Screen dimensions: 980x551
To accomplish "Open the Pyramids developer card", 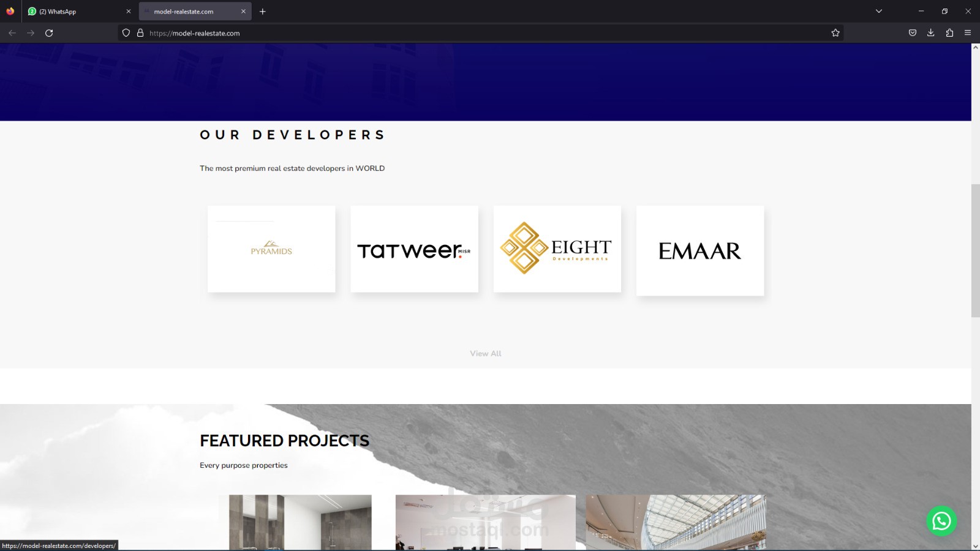I will [271, 249].
